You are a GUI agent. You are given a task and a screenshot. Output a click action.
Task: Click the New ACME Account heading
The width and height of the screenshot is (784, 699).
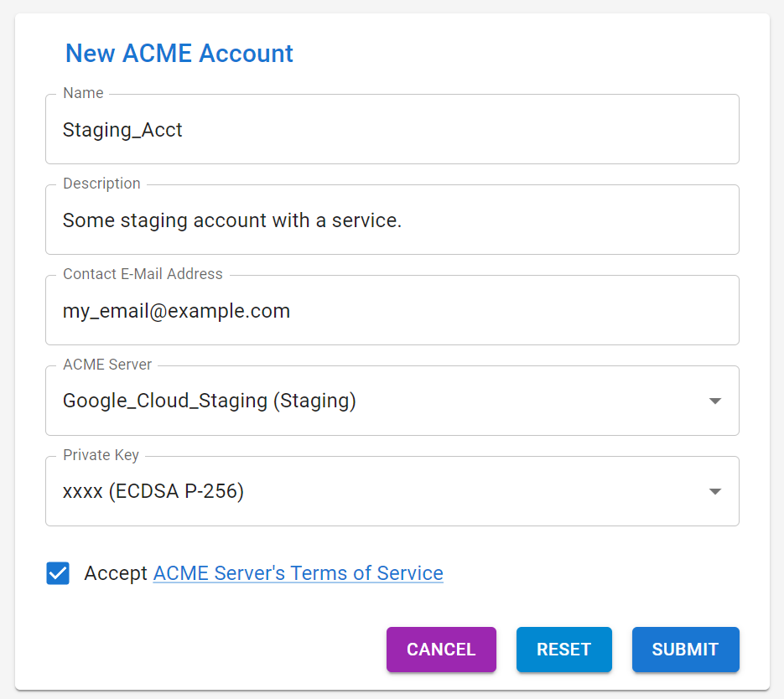click(179, 53)
